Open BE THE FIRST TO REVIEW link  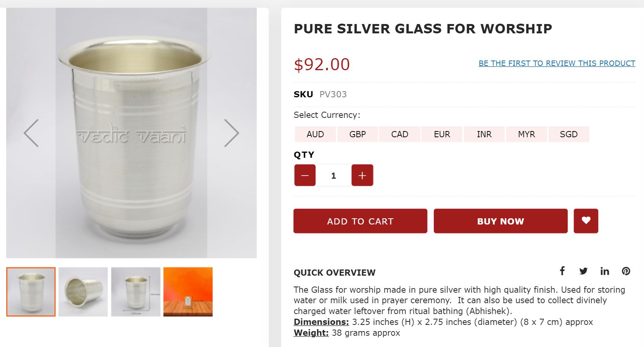557,63
